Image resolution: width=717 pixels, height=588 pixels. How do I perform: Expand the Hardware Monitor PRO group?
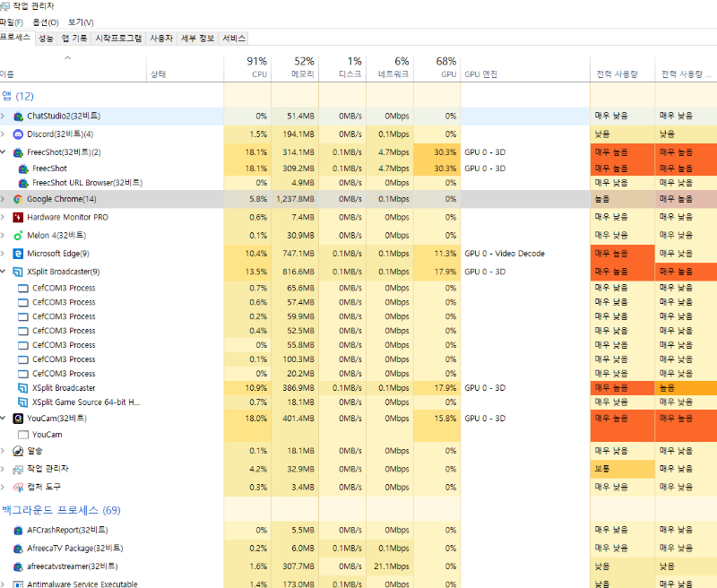click(3, 217)
